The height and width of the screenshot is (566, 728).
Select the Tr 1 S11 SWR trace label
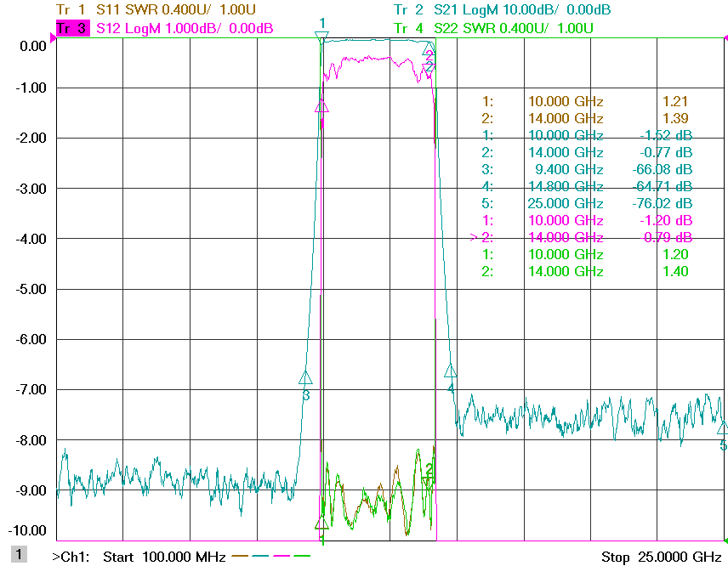[156, 9]
